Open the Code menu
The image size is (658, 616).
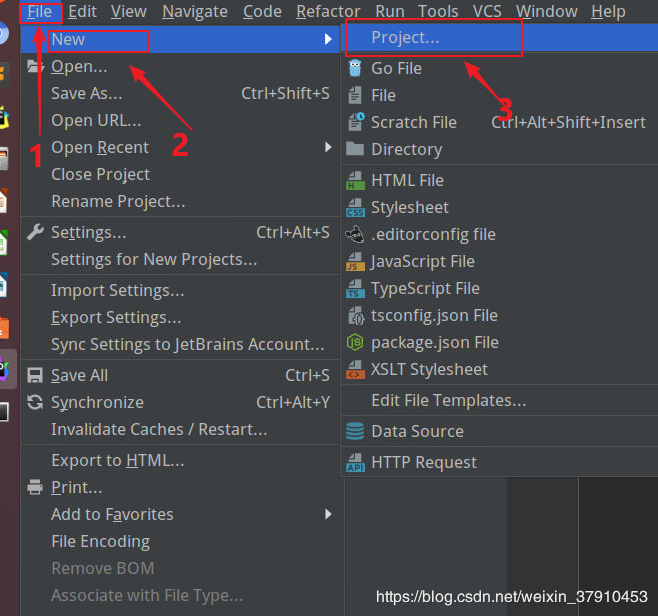pos(262,12)
